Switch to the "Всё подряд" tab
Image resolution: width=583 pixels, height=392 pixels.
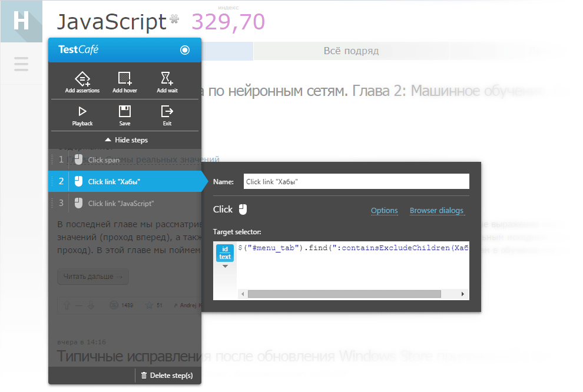(351, 51)
